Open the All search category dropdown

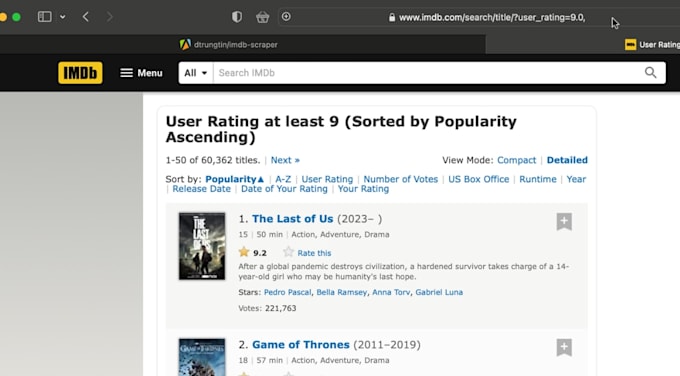click(x=196, y=73)
